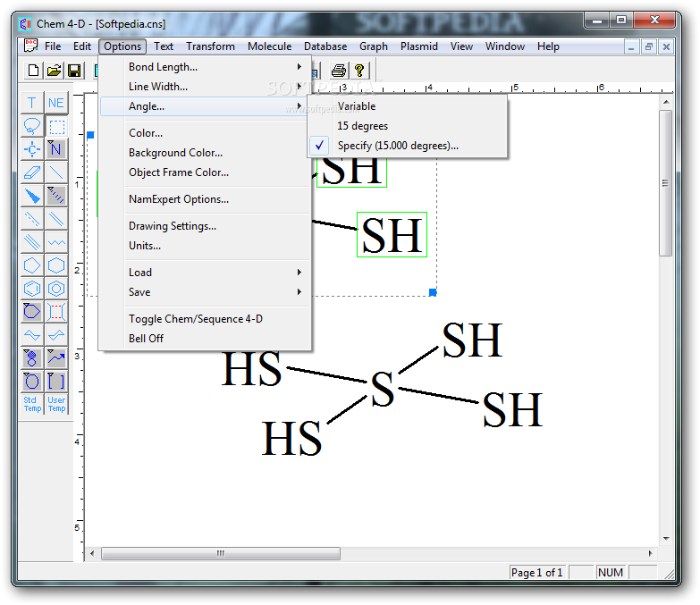
Task: Click the scroll right arrow
Action: tap(651, 553)
